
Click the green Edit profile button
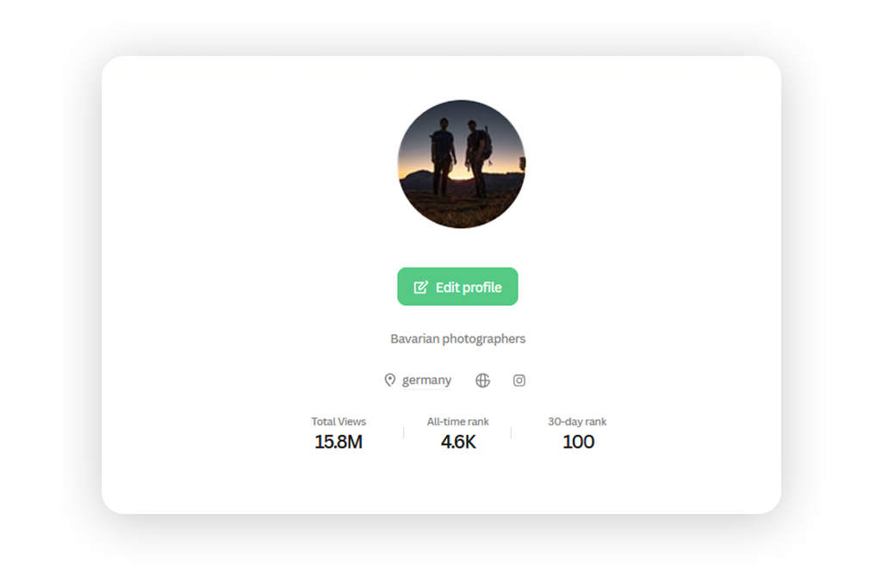[x=457, y=287]
